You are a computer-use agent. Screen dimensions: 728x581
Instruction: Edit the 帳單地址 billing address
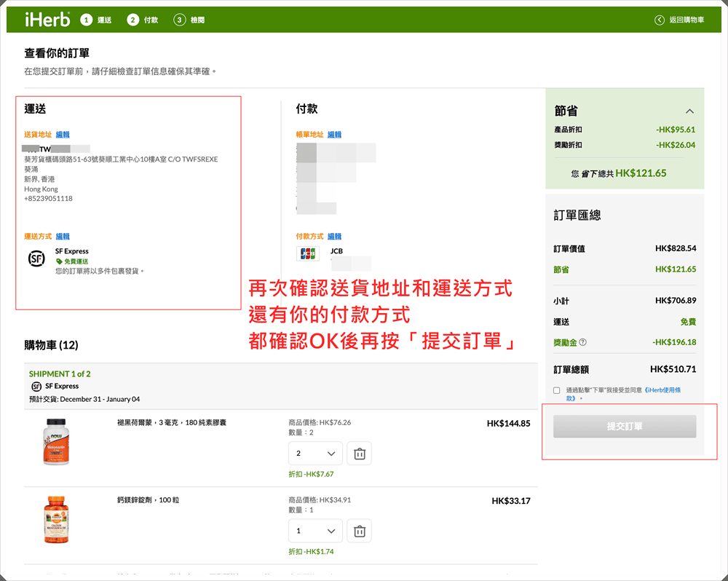334,135
